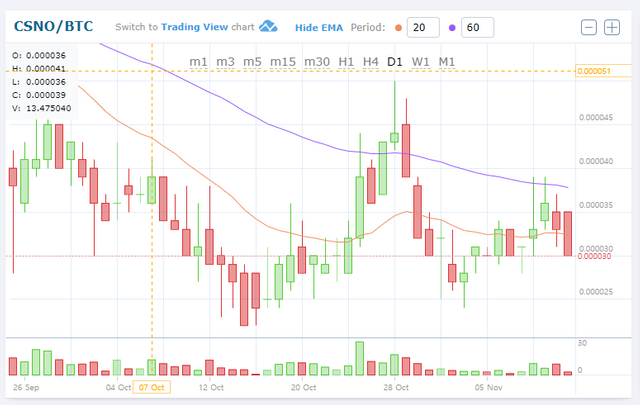Viewport: 640px width, 405px height.
Task: Choose the H4 timeframe
Action: (371, 62)
